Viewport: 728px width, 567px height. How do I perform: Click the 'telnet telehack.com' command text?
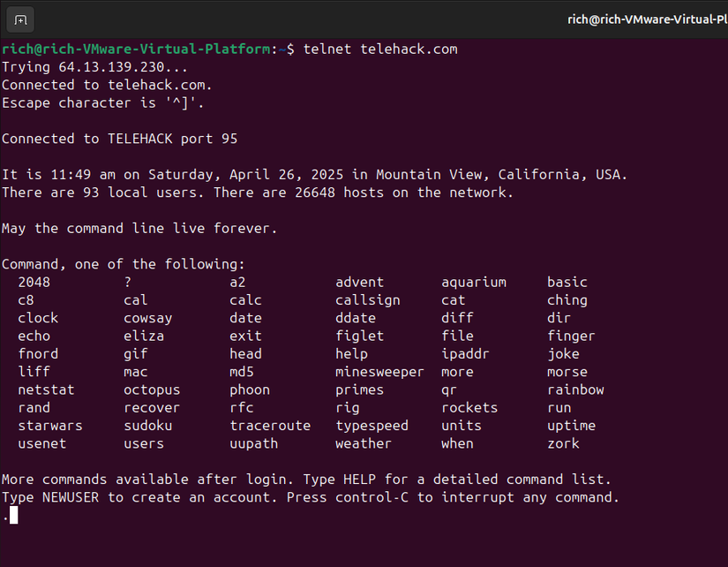379,49
